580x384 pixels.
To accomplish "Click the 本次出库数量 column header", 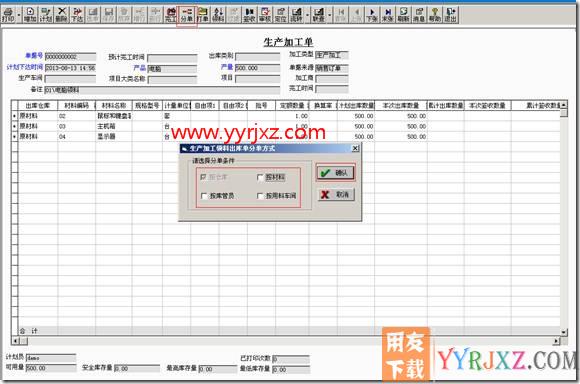I will tap(401, 106).
